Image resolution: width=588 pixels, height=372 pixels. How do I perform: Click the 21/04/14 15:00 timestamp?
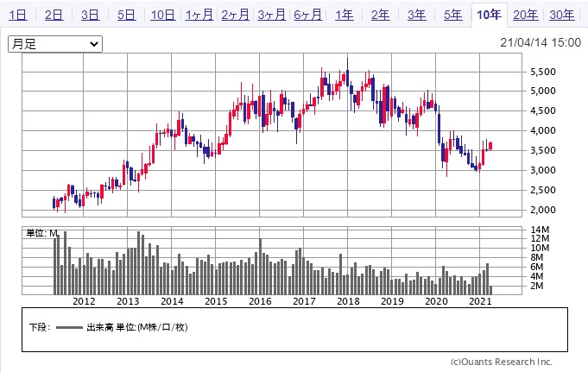(x=541, y=42)
